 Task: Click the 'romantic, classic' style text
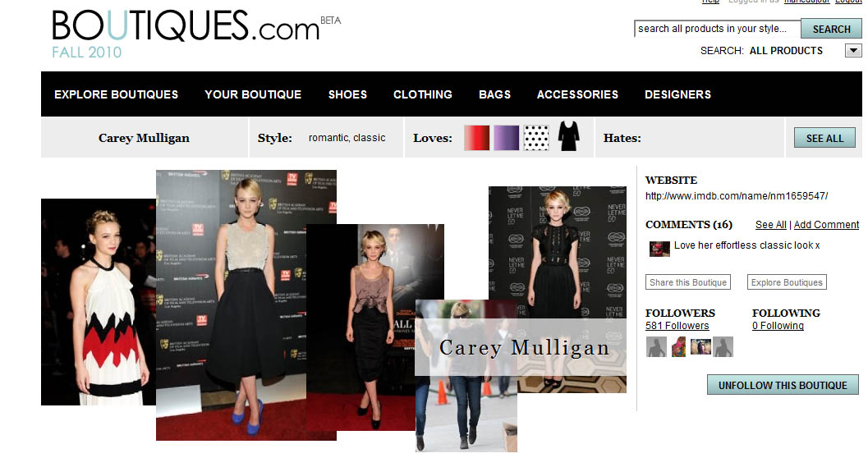coord(347,138)
